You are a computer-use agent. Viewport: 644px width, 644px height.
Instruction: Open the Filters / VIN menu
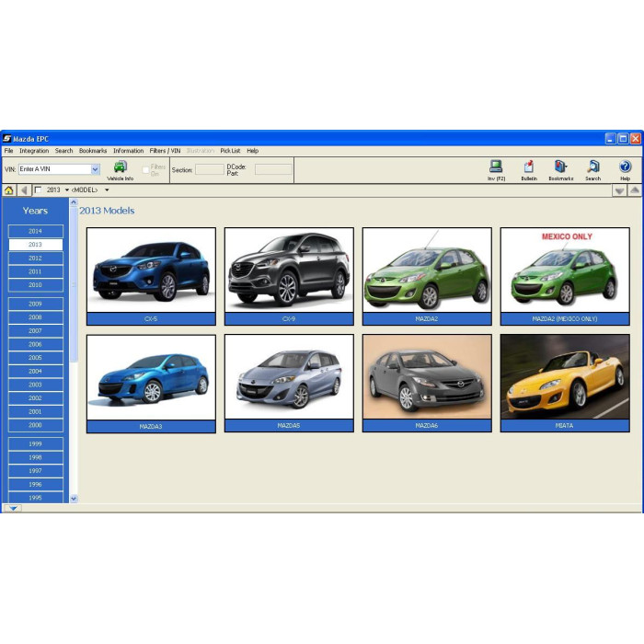click(x=165, y=151)
